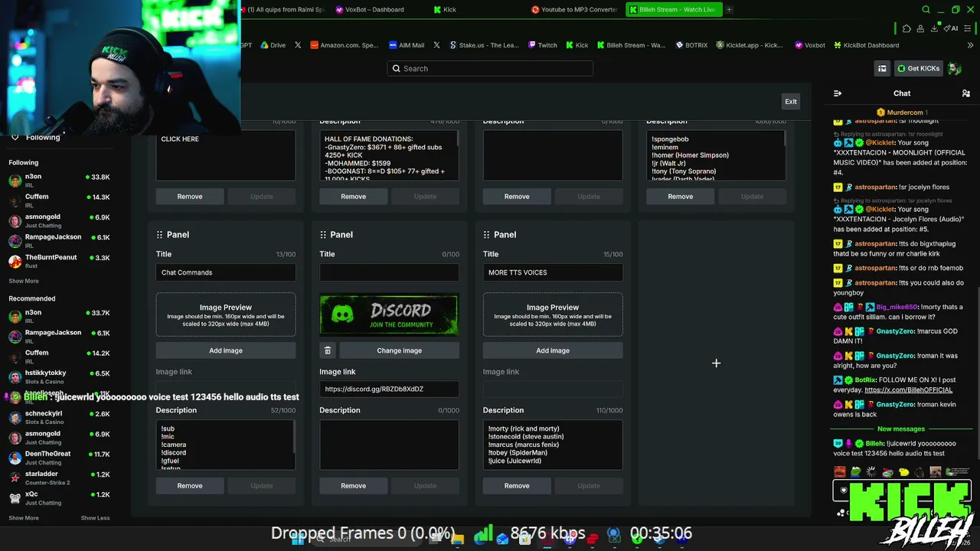Edit the Discord image link field
This screenshot has width=980, height=551.
[389, 389]
